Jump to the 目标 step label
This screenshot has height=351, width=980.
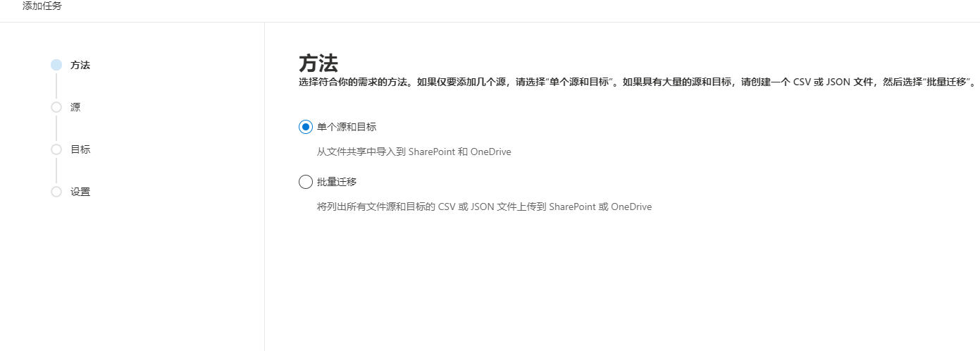tap(80, 149)
